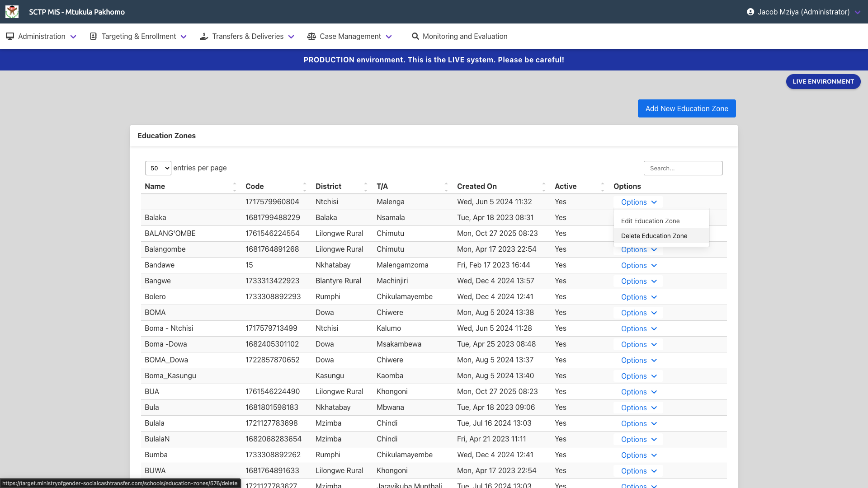Click the PRODUCTION environment warning banner text
This screenshot has width=868, height=488.
(x=434, y=60)
